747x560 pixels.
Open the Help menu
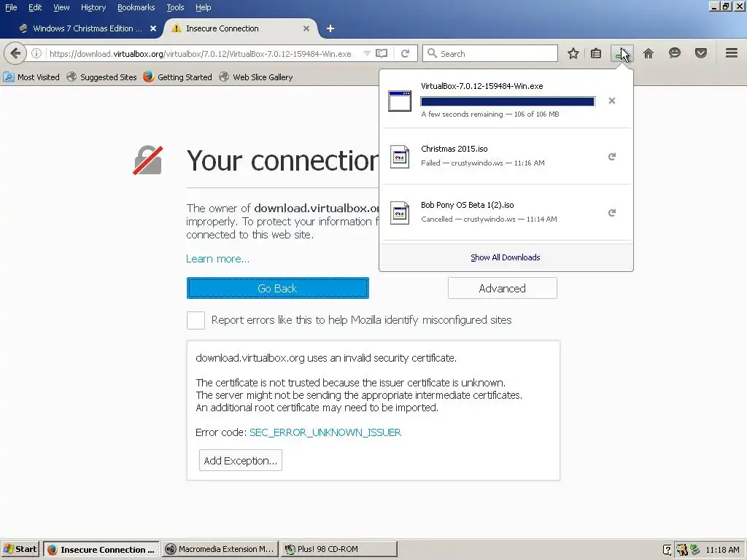[x=203, y=7]
